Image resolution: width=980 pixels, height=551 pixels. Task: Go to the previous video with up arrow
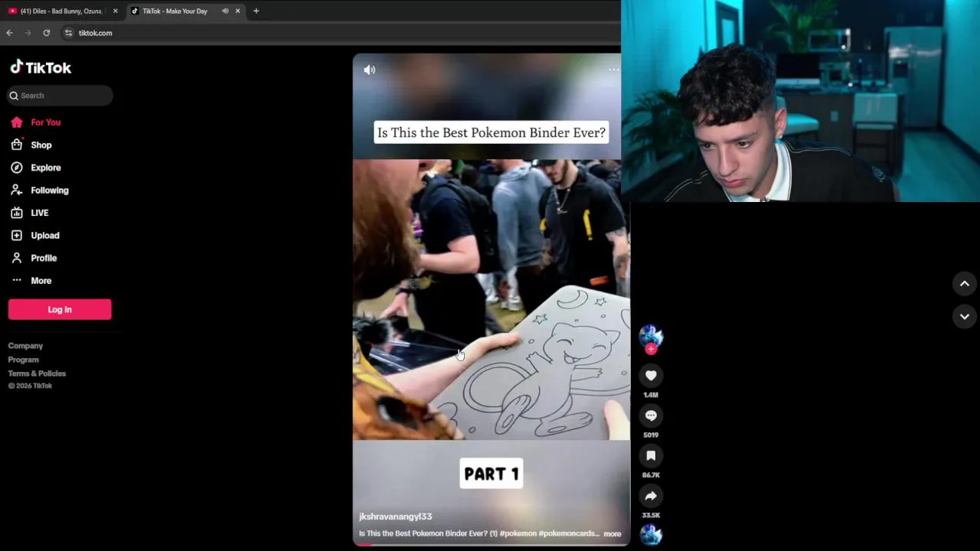tap(965, 284)
